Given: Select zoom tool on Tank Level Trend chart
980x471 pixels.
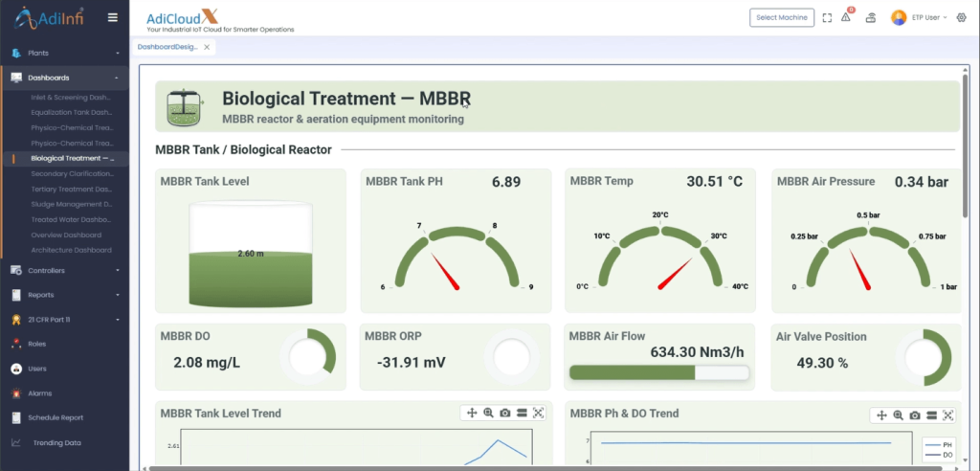Looking at the screenshot, I should tap(488, 413).
